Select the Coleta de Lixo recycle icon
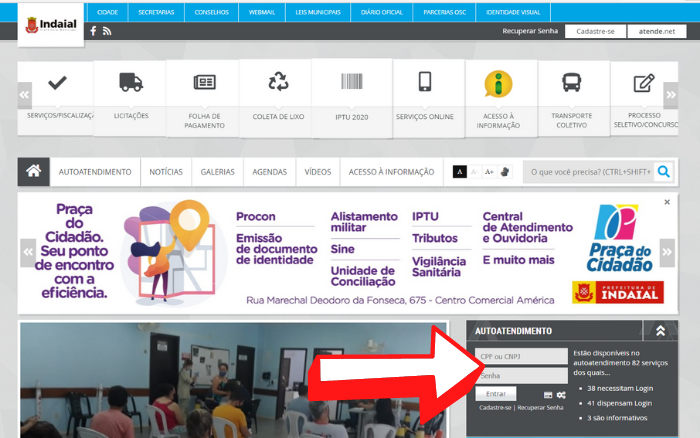 pyautogui.click(x=277, y=83)
